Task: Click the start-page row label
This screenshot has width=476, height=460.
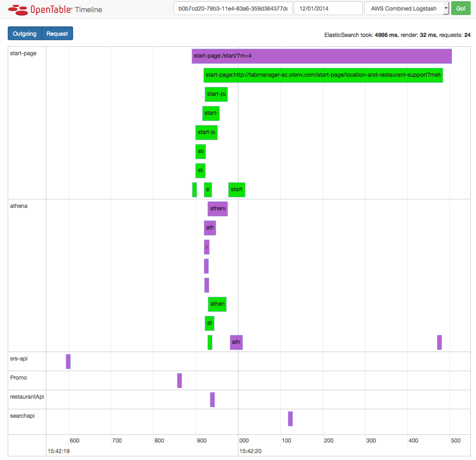Action: point(23,53)
